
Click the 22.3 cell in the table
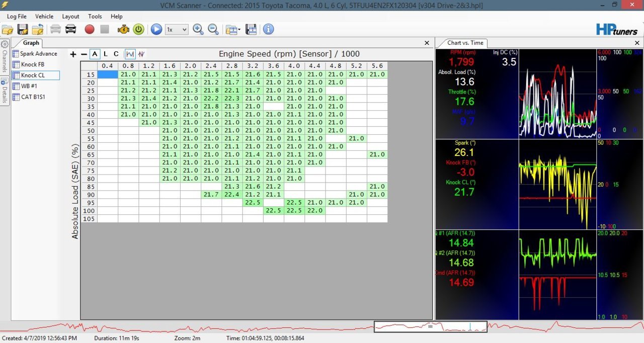point(231,99)
